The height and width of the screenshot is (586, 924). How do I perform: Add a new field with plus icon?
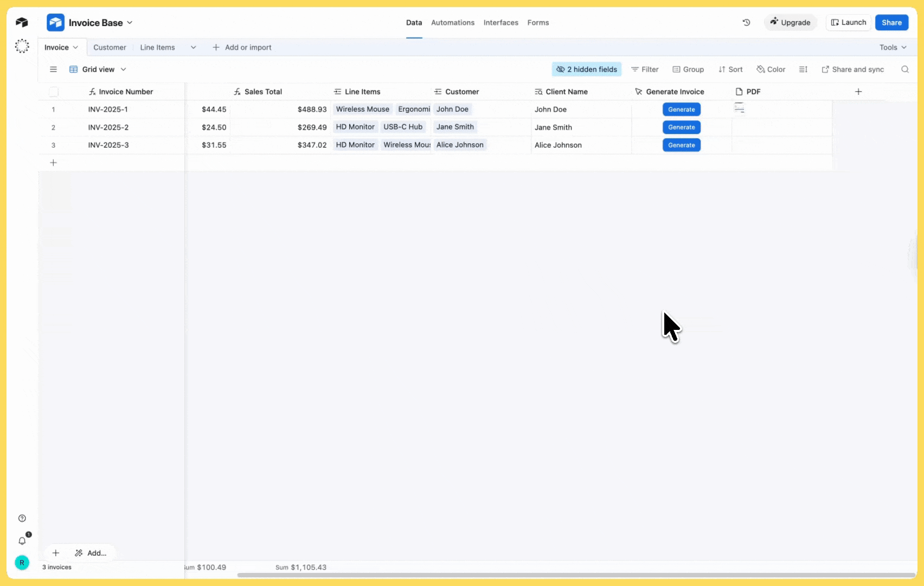858,92
